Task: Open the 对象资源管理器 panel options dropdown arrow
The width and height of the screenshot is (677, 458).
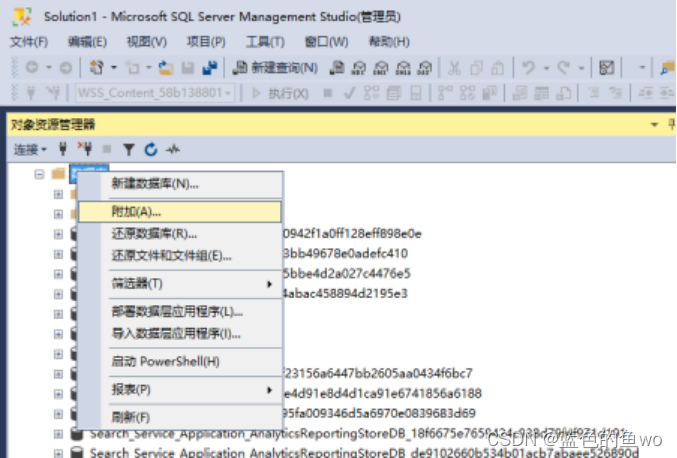Action: tap(655, 125)
